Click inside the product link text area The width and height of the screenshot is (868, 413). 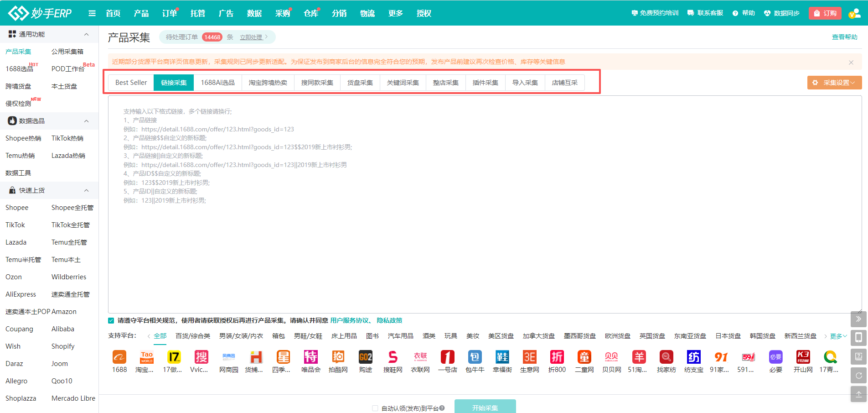pos(485,204)
